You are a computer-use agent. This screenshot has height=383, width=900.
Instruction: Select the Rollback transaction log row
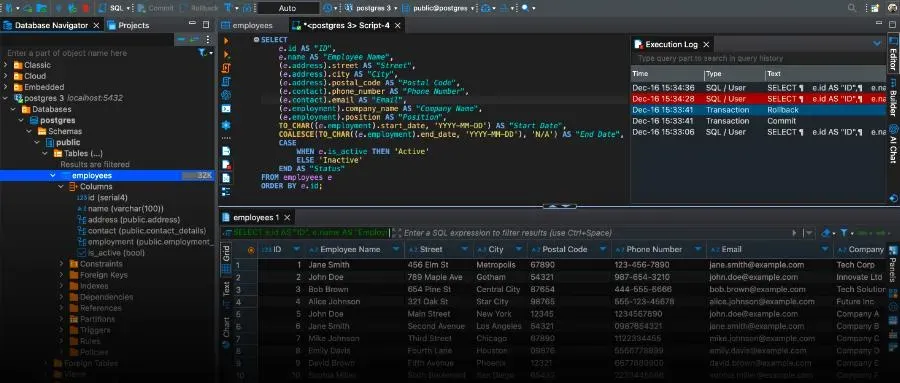758,110
